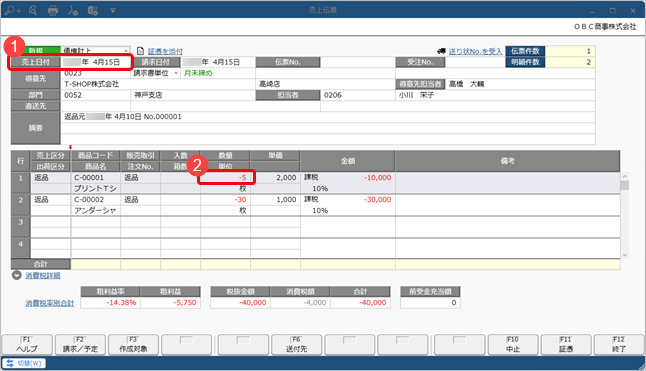Click staff code 0206
646x371 pixels.
(x=332, y=95)
